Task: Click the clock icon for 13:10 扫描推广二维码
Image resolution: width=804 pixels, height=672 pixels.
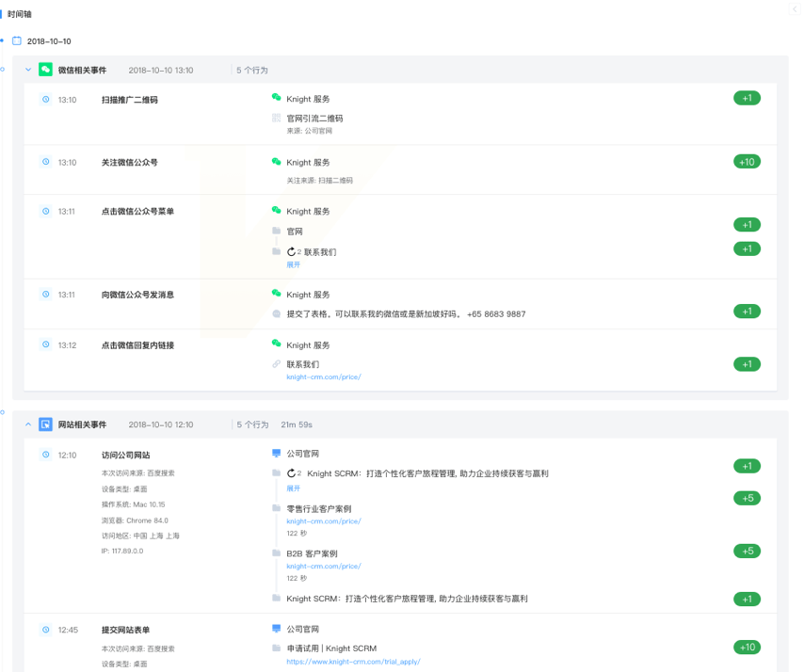Action: tap(46, 100)
